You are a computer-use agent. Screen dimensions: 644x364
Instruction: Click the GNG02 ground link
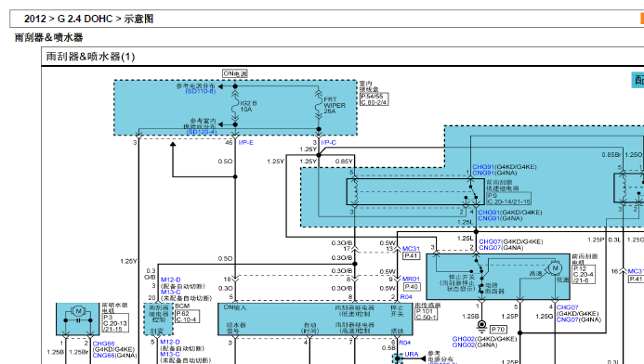(464, 345)
